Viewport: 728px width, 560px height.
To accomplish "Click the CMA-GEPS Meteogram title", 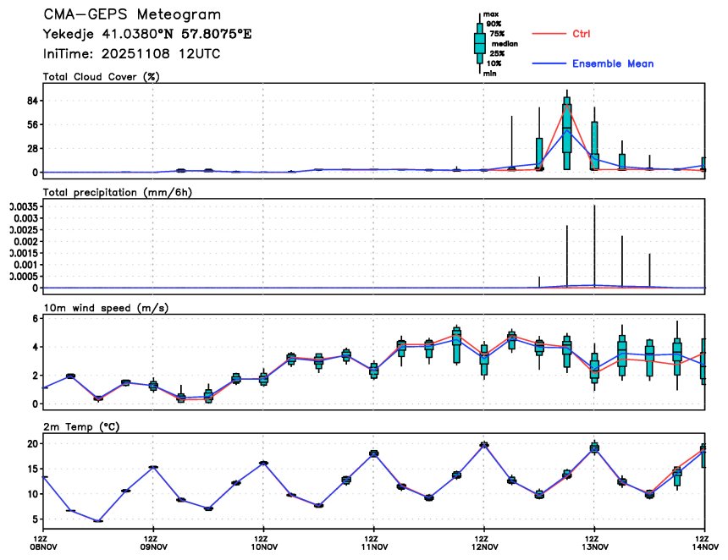I will (x=132, y=15).
